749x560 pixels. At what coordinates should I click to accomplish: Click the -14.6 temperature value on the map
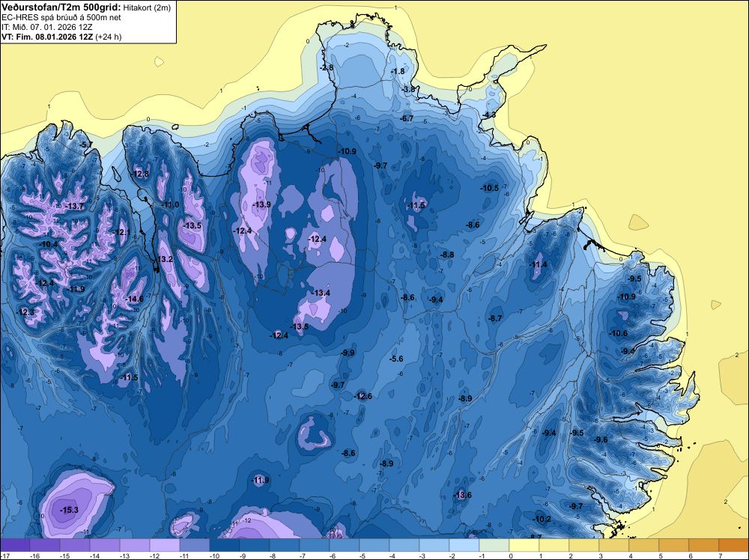(x=134, y=299)
